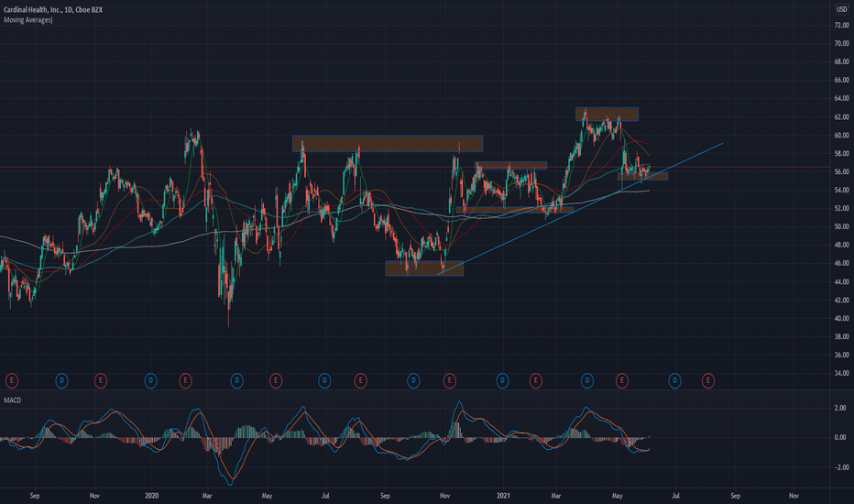Click the 46.00 price axis label
This screenshot has height=504, width=854.
(841, 263)
